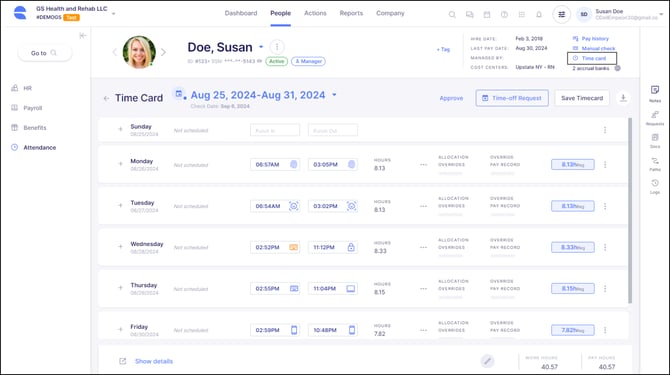Image resolution: width=670 pixels, height=375 pixels.
Task: Open the search icon in top bar
Action: (x=452, y=15)
